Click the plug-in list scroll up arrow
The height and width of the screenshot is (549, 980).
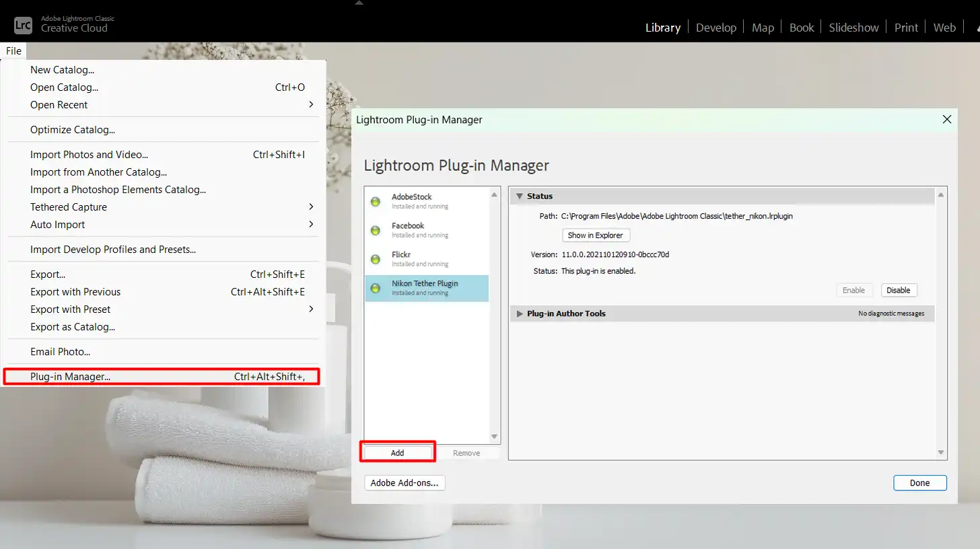495,194
